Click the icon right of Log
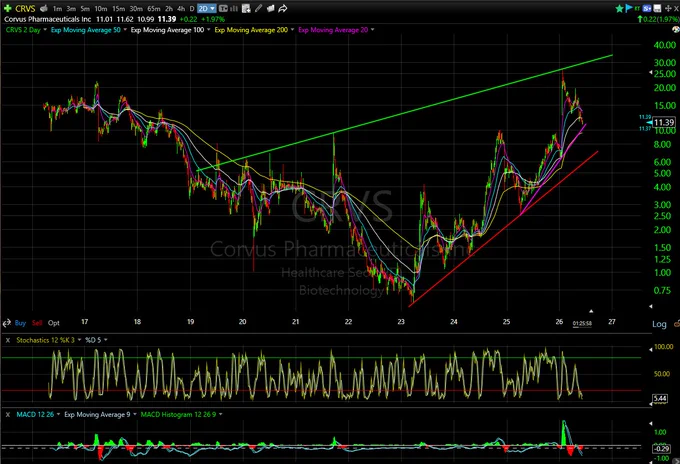680x464 pixels. pyautogui.click(x=677, y=324)
